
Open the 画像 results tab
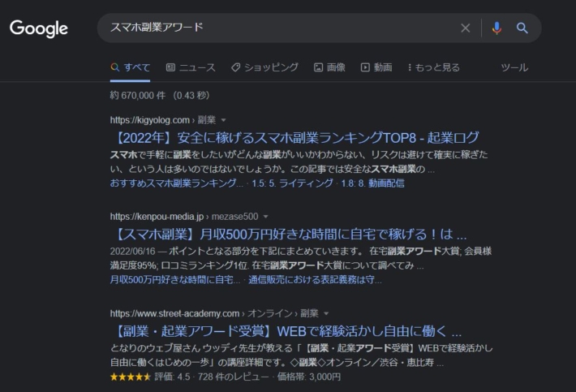[x=329, y=67]
